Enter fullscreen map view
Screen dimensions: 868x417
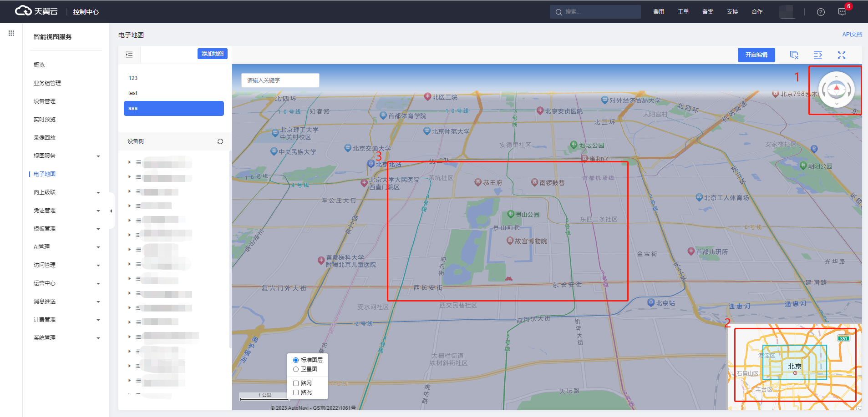pos(841,55)
